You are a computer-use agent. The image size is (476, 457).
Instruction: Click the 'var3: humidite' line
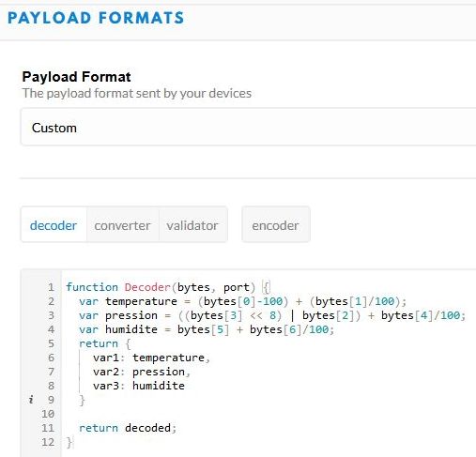[139, 386]
